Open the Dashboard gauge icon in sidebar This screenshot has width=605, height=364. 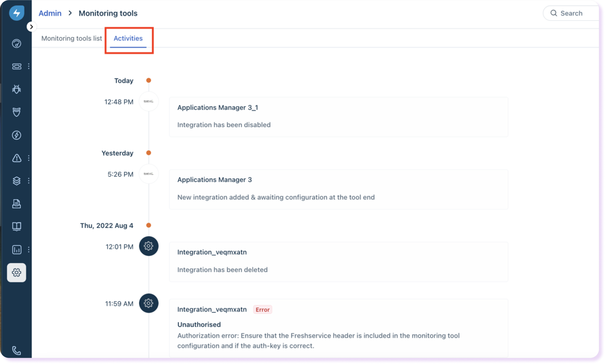(16, 44)
